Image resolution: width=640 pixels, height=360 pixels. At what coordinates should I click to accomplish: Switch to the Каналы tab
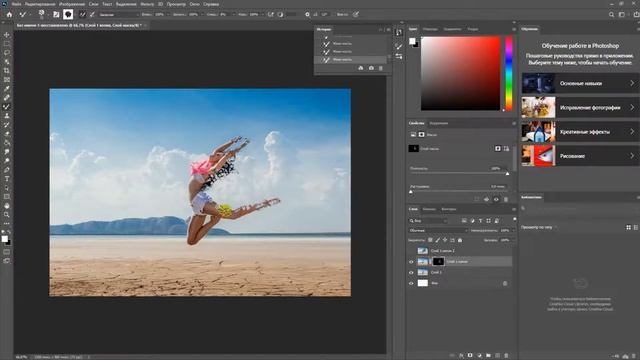[x=429, y=209]
